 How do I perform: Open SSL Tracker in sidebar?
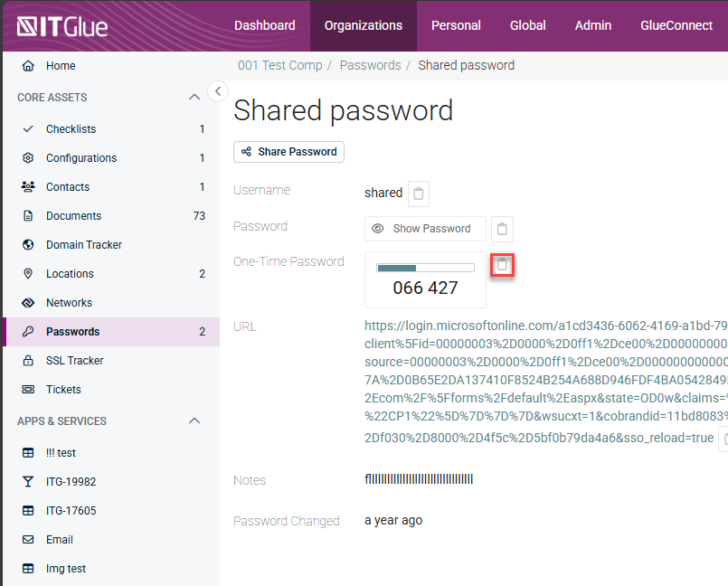(x=74, y=361)
